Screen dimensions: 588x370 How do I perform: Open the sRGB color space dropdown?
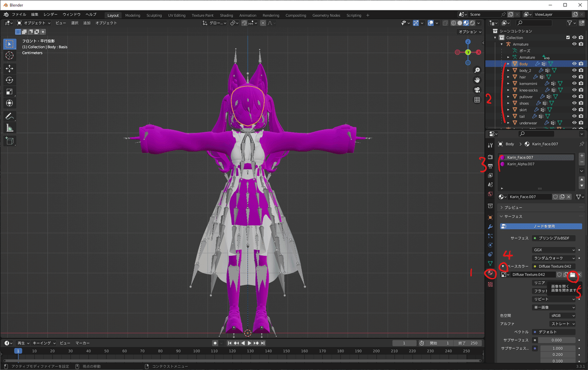pos(563,316)
